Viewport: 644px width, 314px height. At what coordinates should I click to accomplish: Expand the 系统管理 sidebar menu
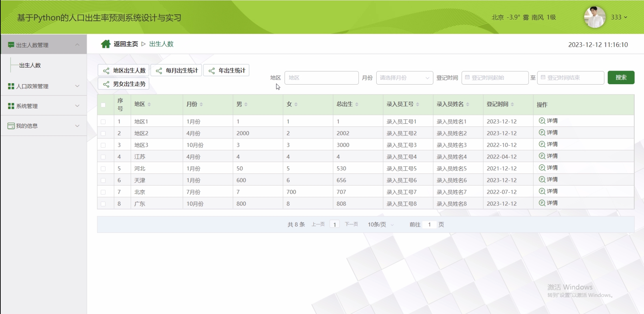pos(44,106)
